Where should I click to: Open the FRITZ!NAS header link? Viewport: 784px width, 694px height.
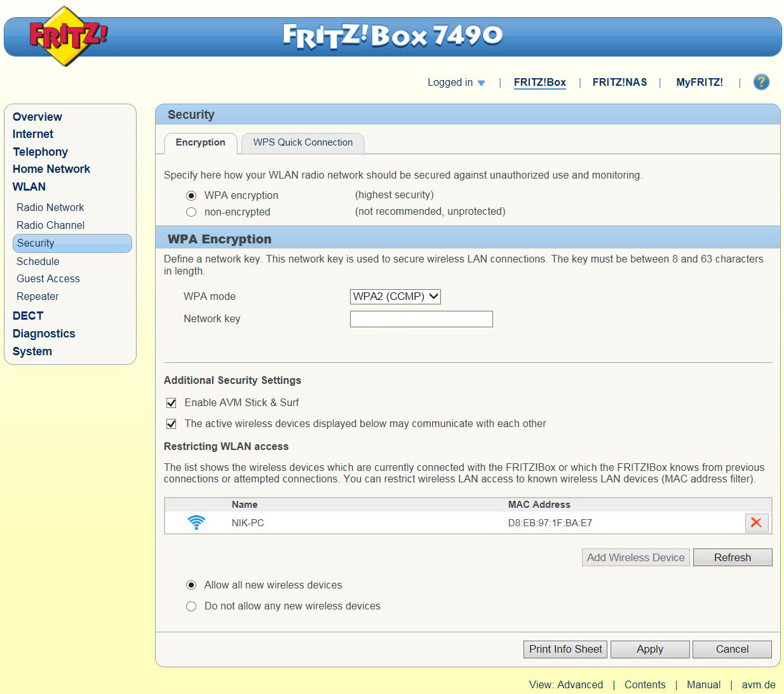coord(620,83)
